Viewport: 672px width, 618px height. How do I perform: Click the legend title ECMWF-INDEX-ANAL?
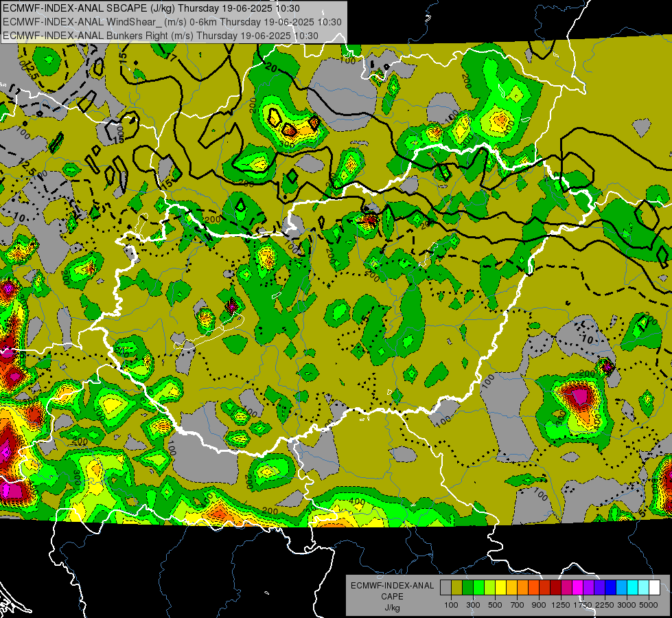coord(392,586)
